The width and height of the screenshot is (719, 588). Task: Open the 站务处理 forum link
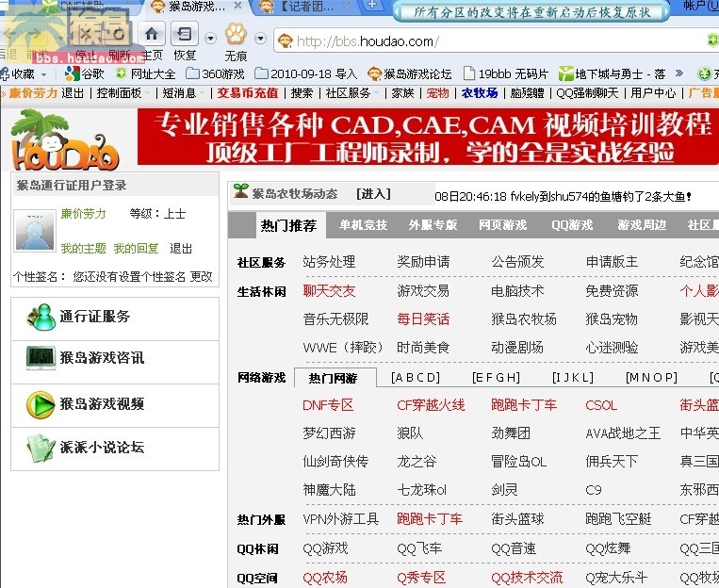point(329,262)
